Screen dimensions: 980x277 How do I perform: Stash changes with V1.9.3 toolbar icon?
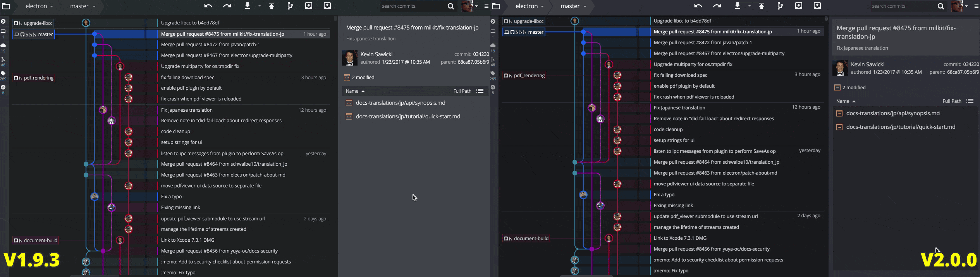(309, 6)
